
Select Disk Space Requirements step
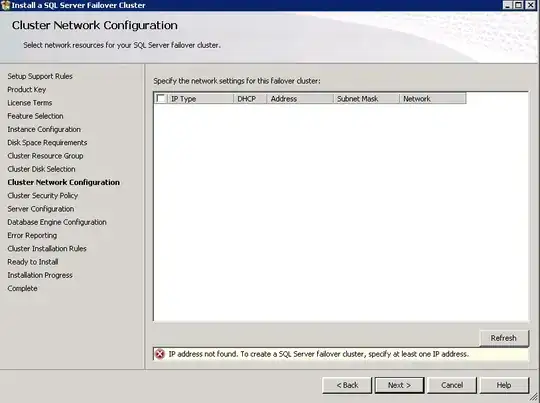tap(47, 143)
